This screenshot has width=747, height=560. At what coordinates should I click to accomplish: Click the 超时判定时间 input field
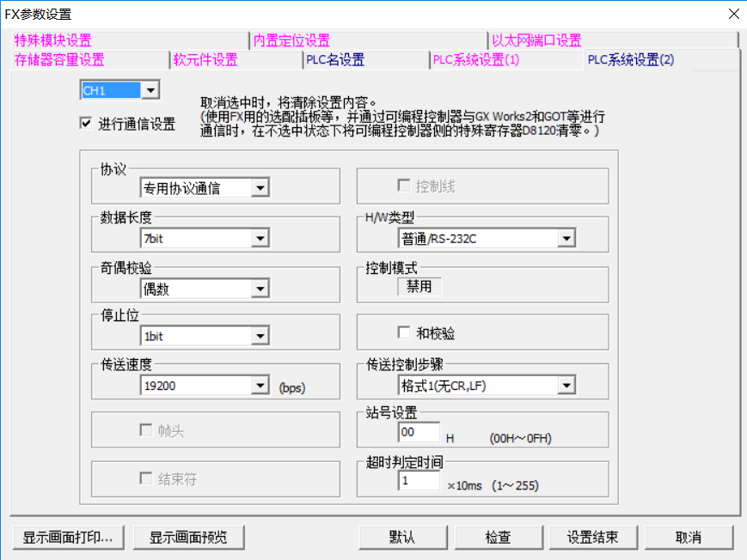coord(419,482)
